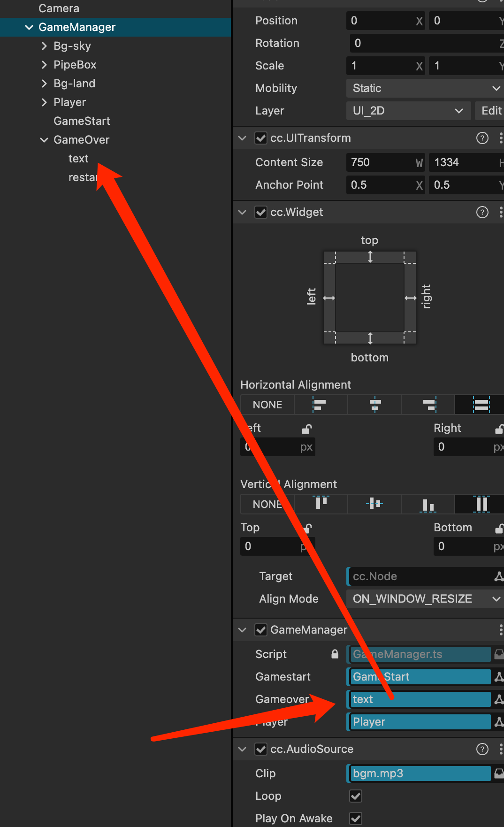504x827 pixels.
Task: Select vertical bottom alignment icon
Action: tap(428, 504)
